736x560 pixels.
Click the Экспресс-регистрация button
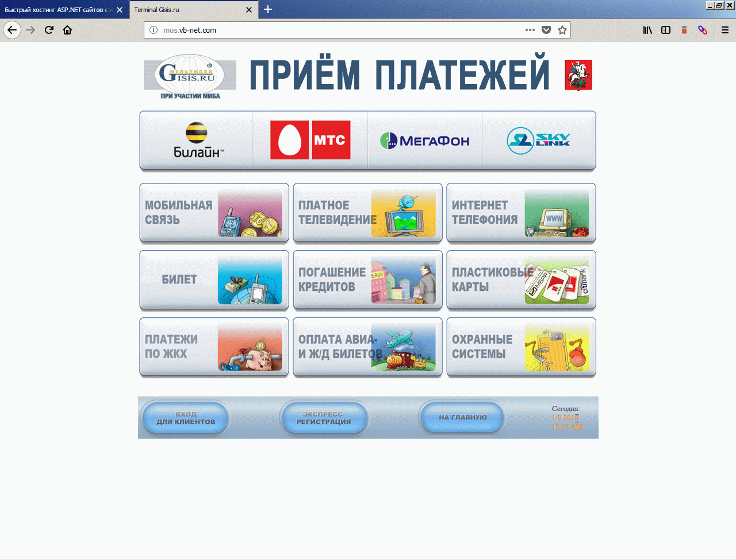[x=324, y=417]
